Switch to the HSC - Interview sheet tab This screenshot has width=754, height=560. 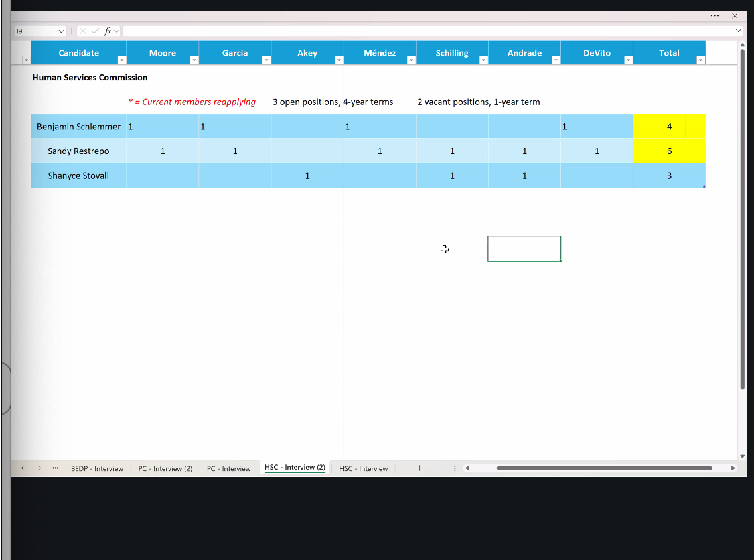(x=363, y=469)
